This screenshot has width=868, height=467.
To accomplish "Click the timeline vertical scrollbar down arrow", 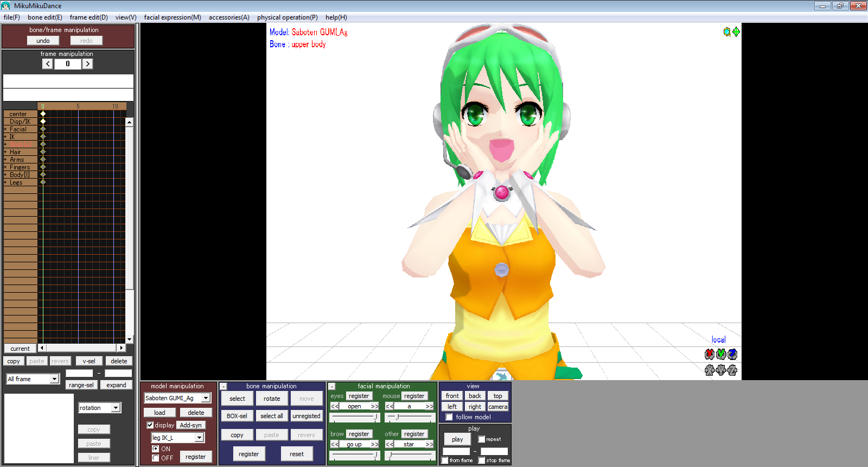I will click(x=129, y=339).
